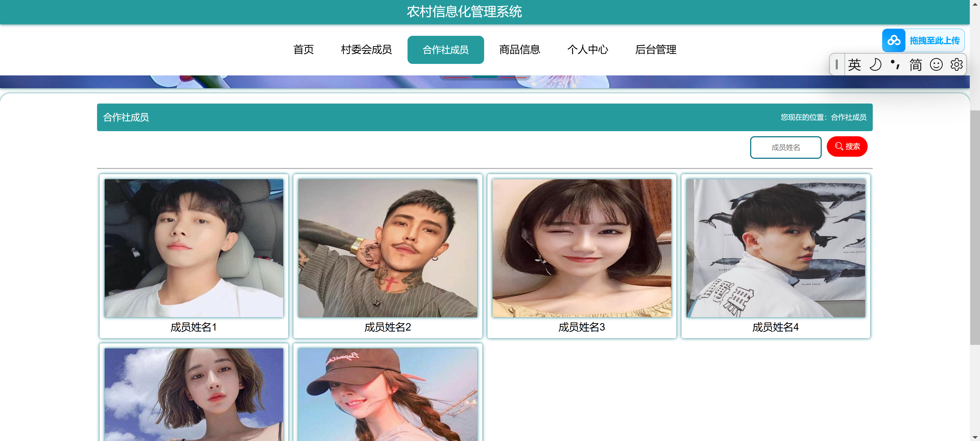Click the page vertical scrollbar down arrow
The image size is (980, 441).
[x=975, y=437]
